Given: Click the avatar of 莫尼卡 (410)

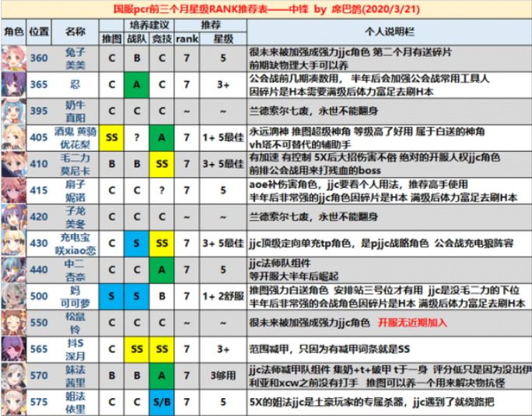Looking at the screenshot, I should pyautogui.click(x=13, y=164).
